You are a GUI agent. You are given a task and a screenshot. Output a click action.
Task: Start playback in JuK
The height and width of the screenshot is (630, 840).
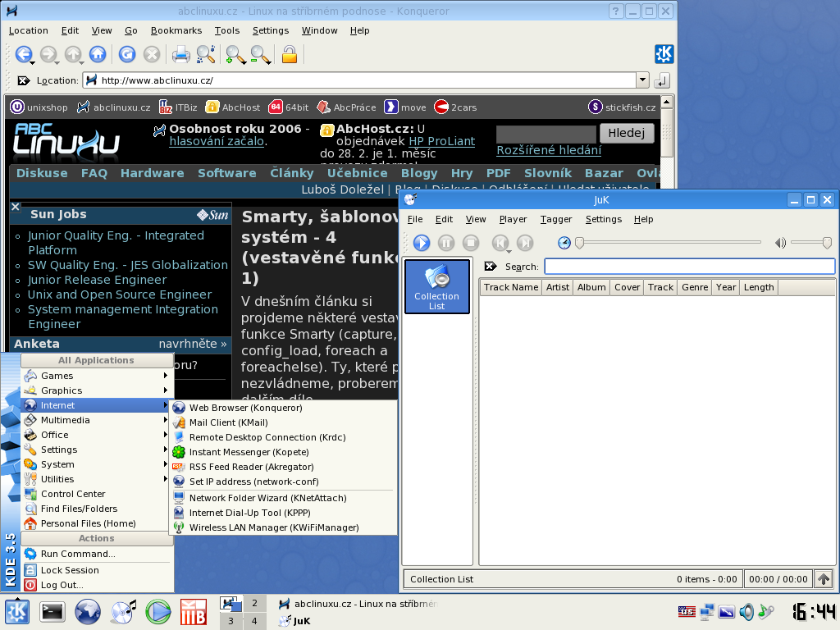(422, 243)
